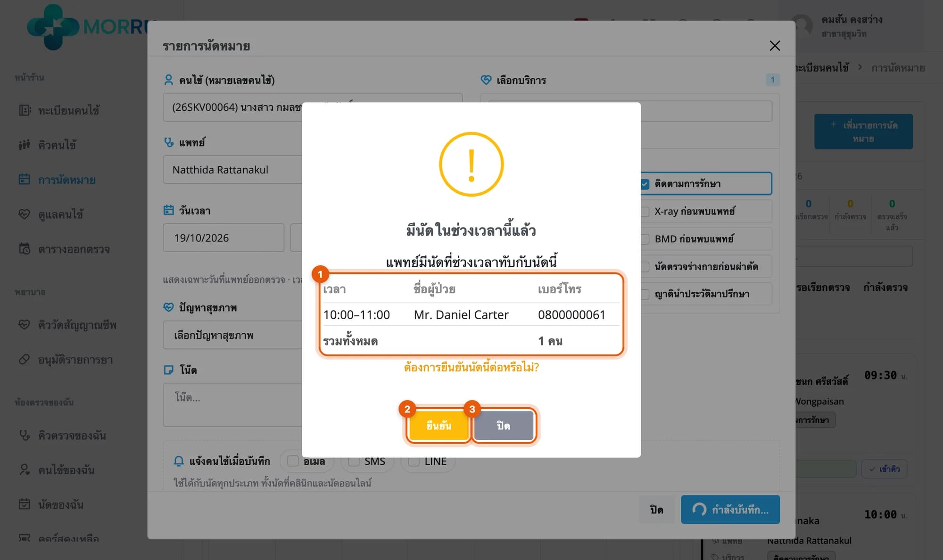This screenshot has width=943, height=560.
Task: Open ทะเบียนคนไข้ in the sidebar
Action: point(68,110)
